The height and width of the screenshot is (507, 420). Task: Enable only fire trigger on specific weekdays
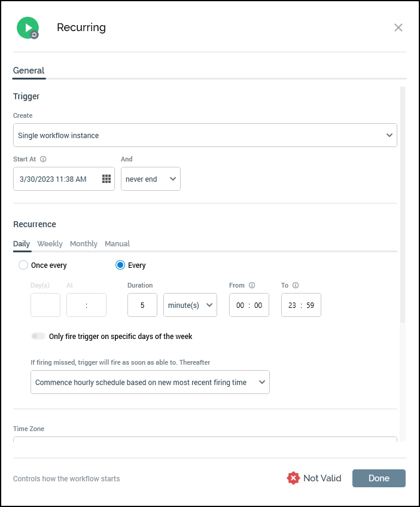coord(38,336)
